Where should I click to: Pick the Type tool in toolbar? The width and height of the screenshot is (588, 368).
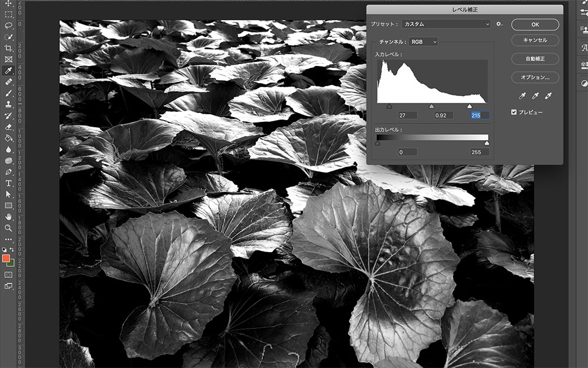(x=9, y=183)
